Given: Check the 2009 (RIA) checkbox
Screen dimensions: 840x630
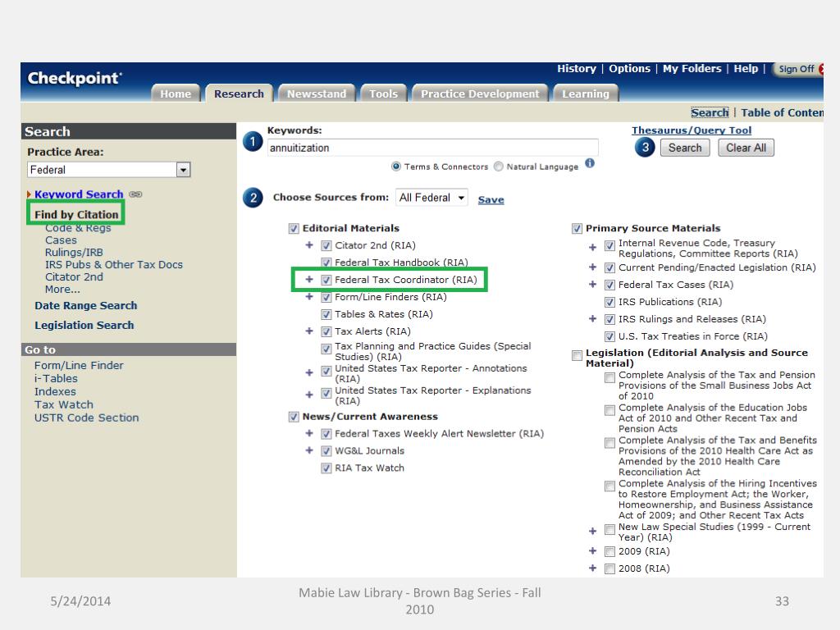Looking at the screenshot, I should pos(609,552).
